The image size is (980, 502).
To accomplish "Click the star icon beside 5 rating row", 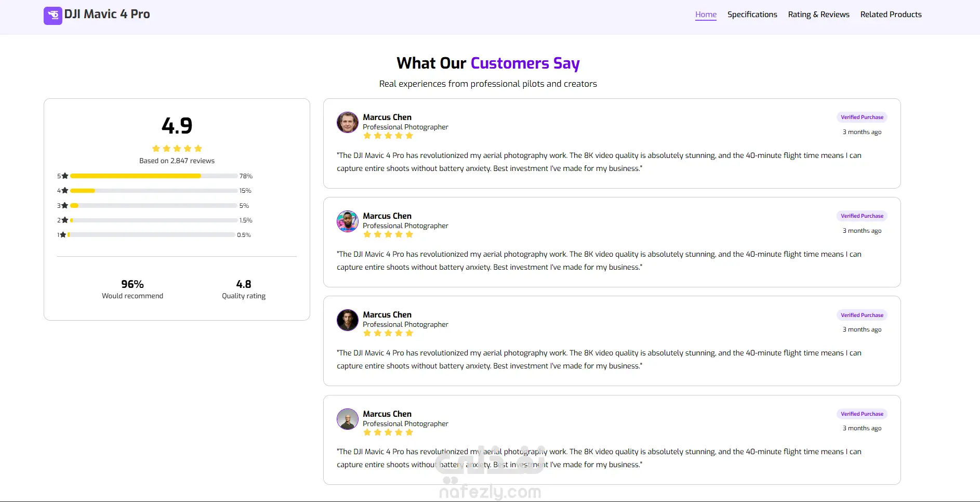I will pyautogui.click(x=65, y=176).
